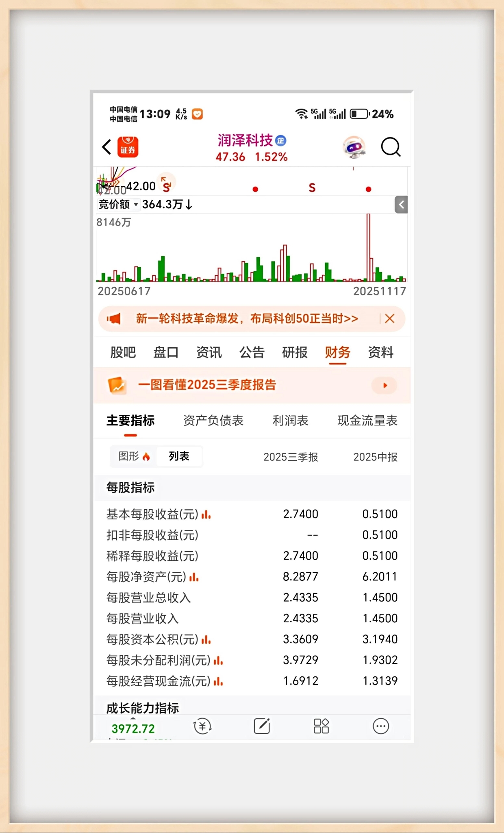
Task: Collapse the side panel gray arrow
Action: 401,205
